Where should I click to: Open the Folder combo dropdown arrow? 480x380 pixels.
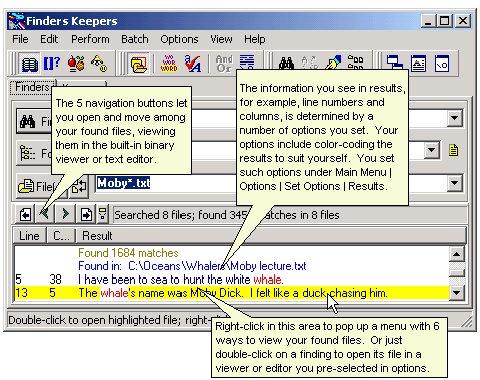[x=431, y=150]
